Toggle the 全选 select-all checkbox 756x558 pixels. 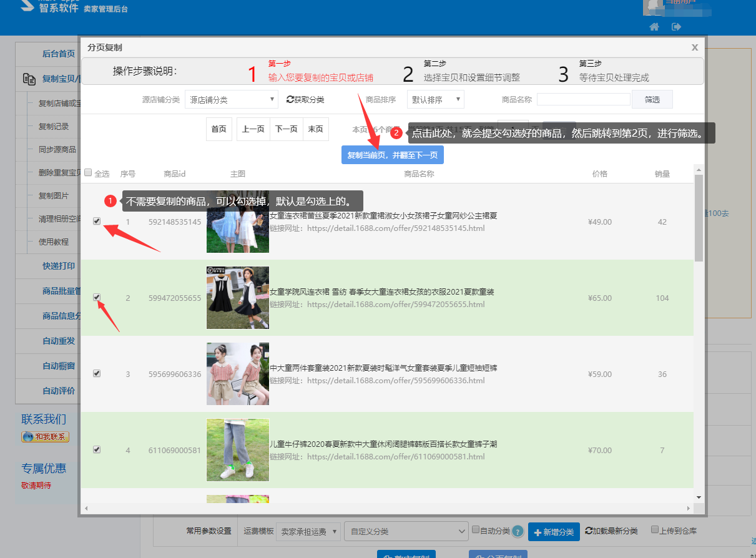(88, 173)
